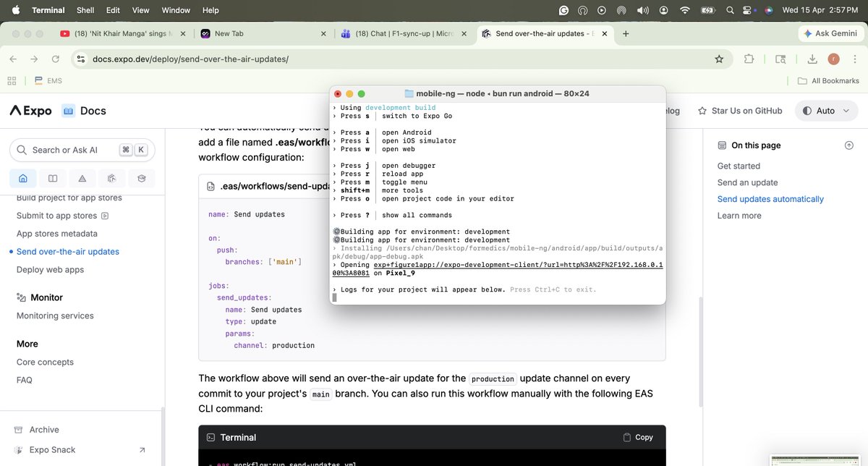This screenshot has width=868, height=466.
Task: Open Spotlight search in menu bar
Action: pos(730,10)
